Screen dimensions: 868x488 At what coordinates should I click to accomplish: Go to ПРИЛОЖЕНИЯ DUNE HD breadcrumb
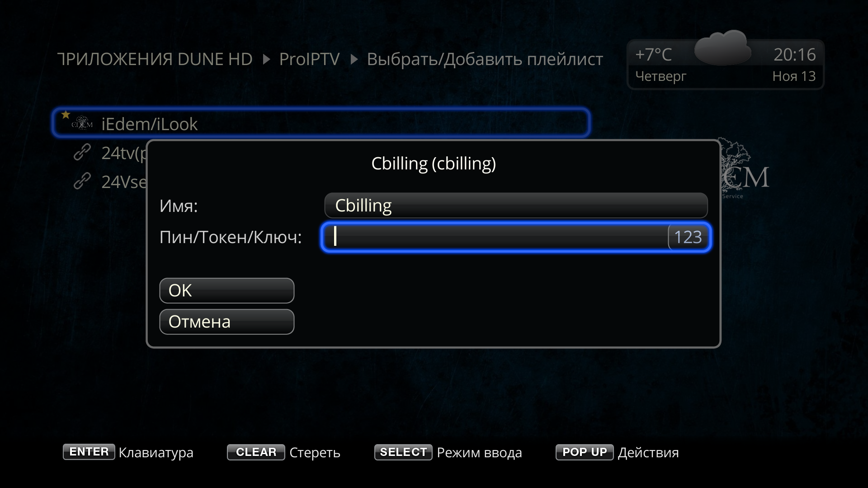pos(155,59)
